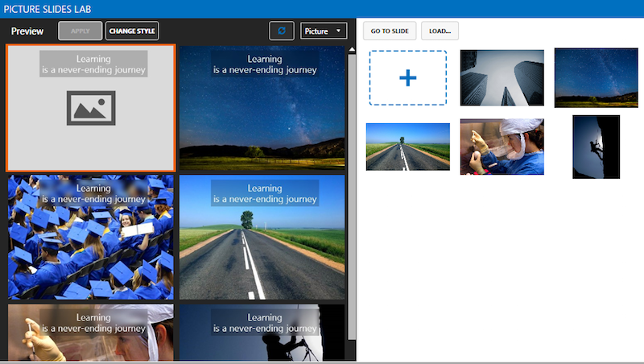
Task: Pick the open road preview slide
Action: [262, 237]
